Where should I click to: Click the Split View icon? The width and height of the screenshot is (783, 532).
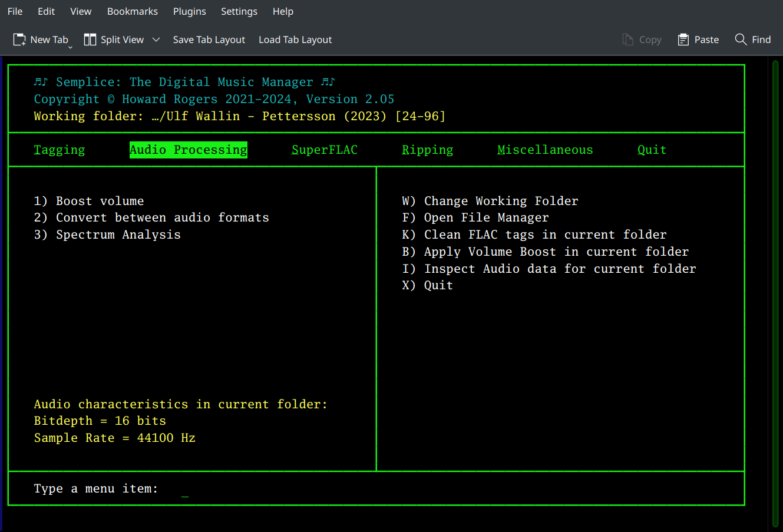(x=90, y=39)
